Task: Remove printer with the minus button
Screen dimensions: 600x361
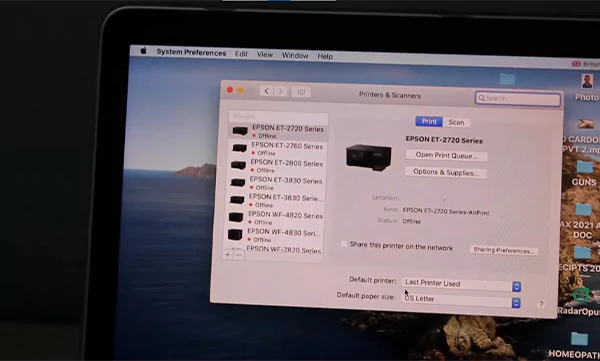Action: pos(239,255)
